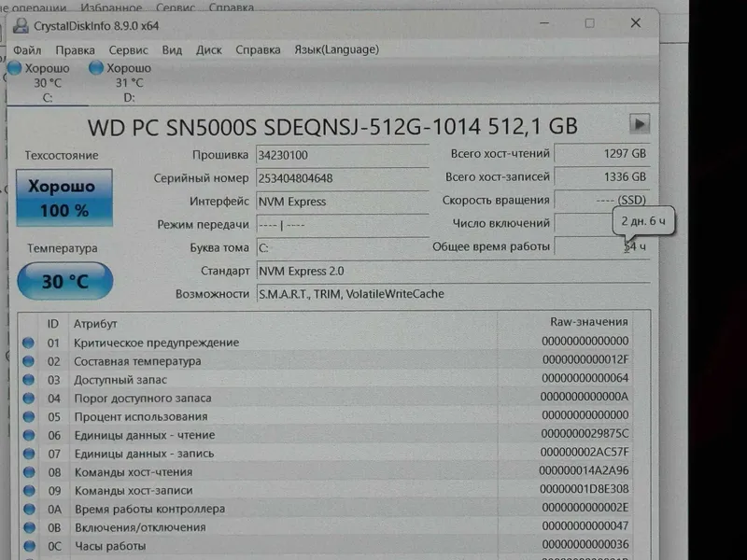This screenshot has height=560, width=747.
Task: Click the Хорошо 100 % health status button
Action: [64, 198]
